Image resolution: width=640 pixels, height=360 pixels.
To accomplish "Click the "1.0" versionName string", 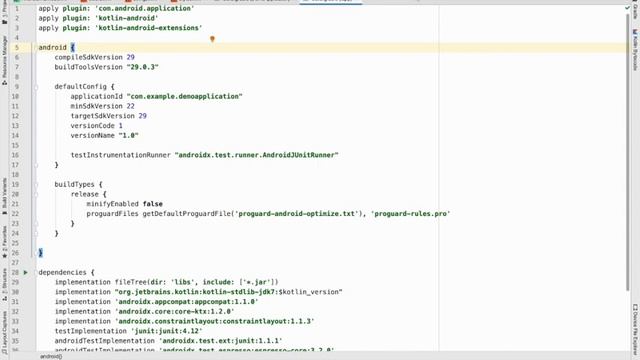I will [129, 136].
